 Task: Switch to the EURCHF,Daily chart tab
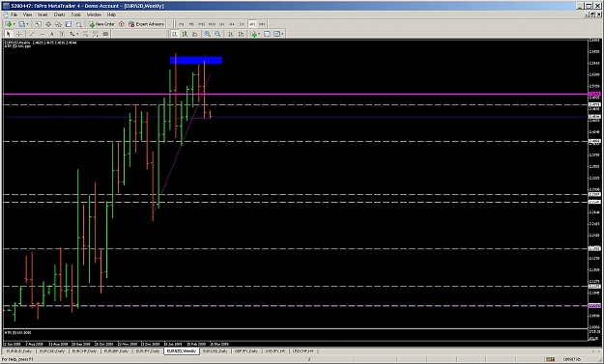click(84, 351)
